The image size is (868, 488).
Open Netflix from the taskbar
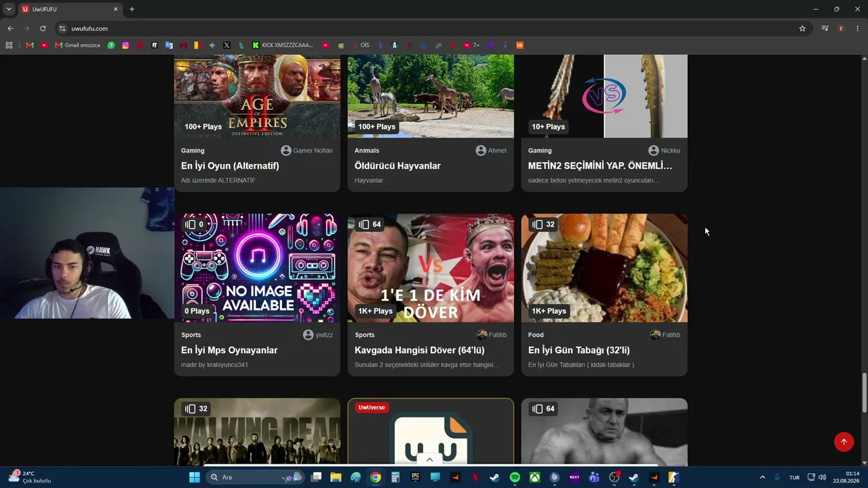475,477
